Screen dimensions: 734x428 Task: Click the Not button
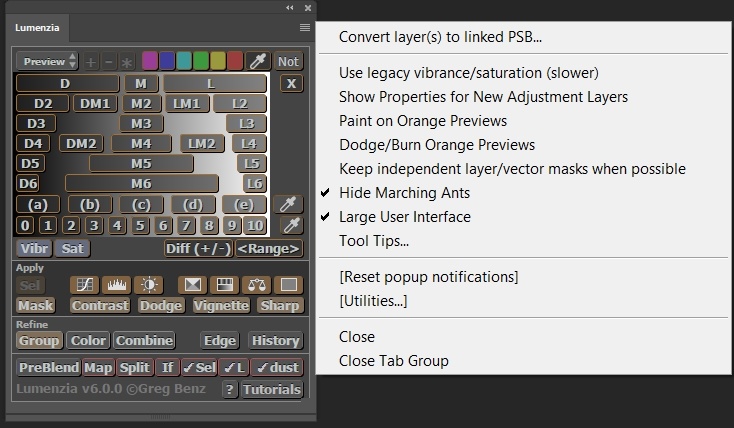(x=288, y=61)
